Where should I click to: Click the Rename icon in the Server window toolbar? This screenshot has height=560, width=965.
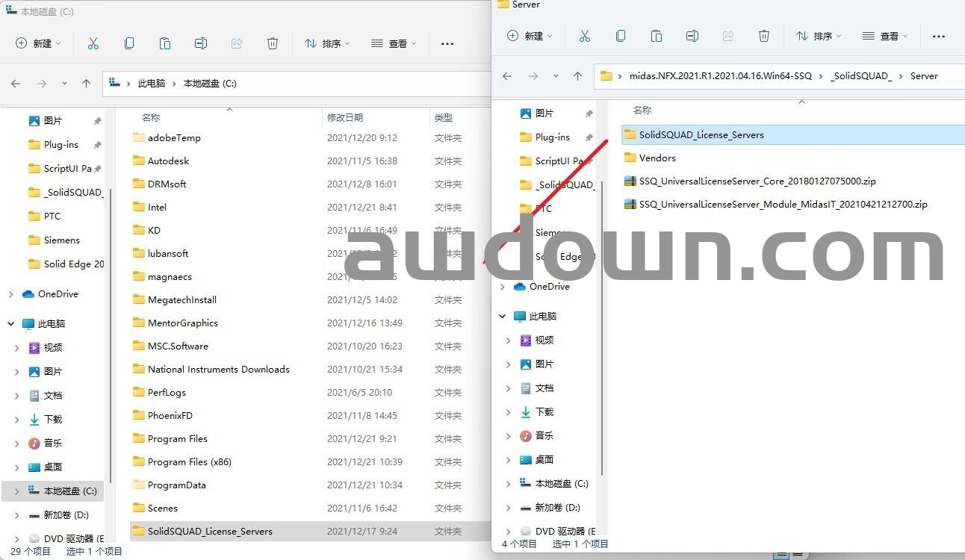(x=692, y=37)
